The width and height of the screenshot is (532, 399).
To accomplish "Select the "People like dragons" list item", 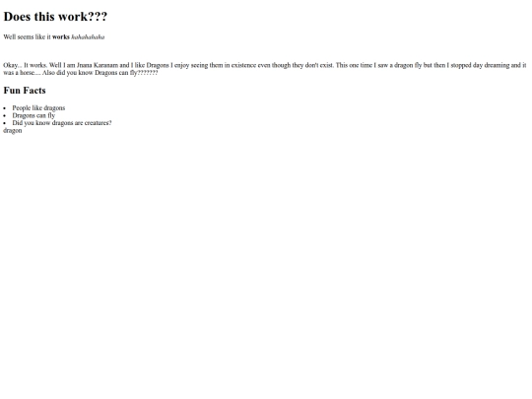I will pos(38,108).
